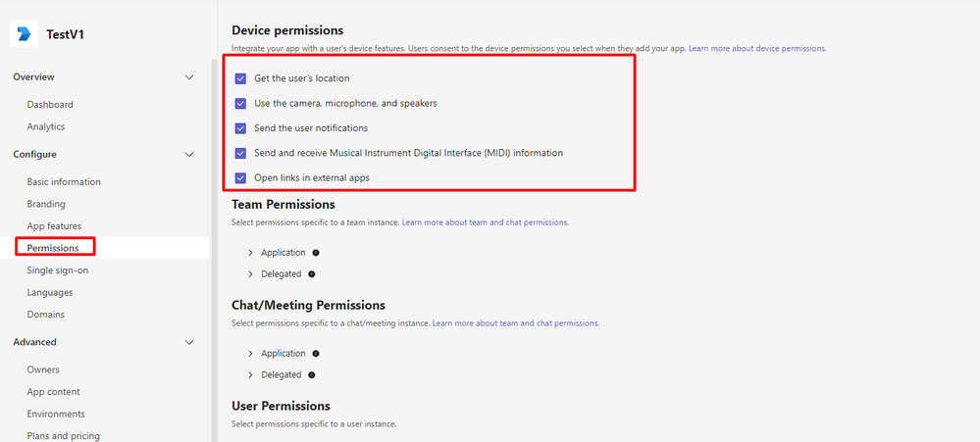
Task: Open the Owners page
Action: pos(43,369)
